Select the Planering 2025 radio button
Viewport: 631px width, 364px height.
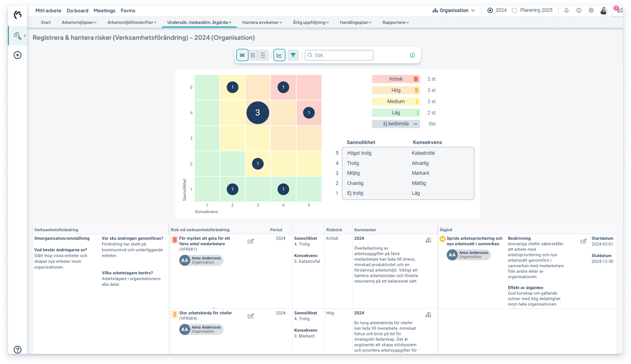pos(515,10)
